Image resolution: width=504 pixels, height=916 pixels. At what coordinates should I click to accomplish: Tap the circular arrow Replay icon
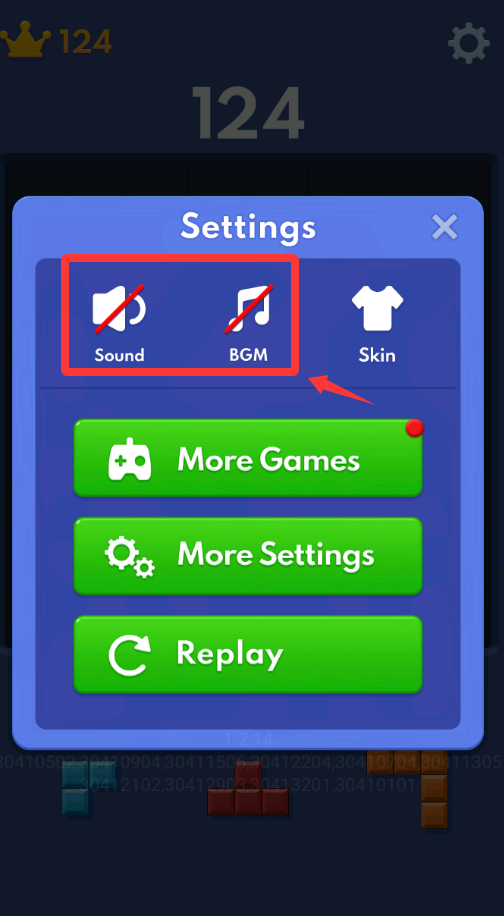point(130,654)
